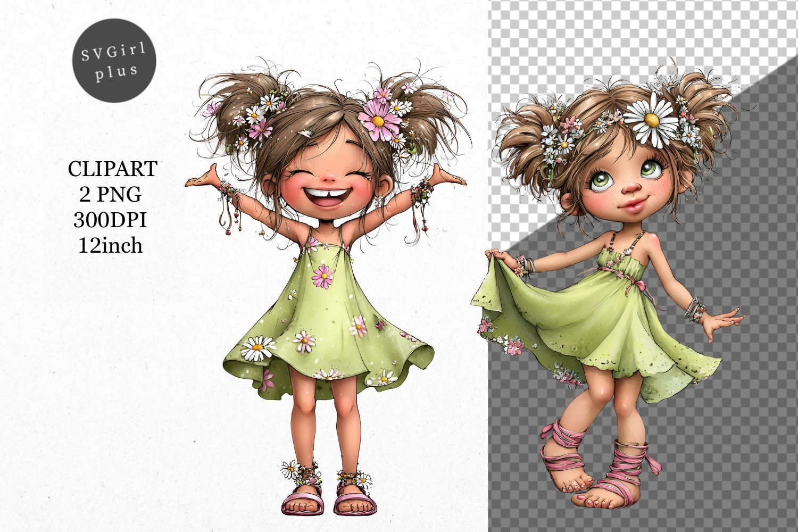Click the SVGirl plus circular logo badge
This screenshot has width=798, height=532.
pos(114,60)
